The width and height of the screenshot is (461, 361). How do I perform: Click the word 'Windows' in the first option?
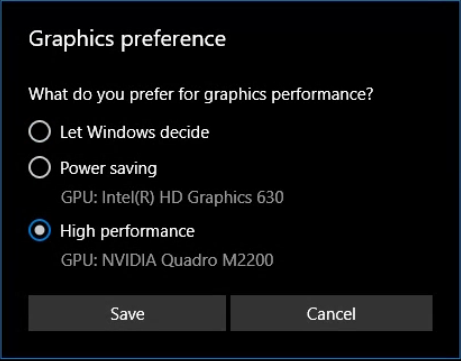121,132
